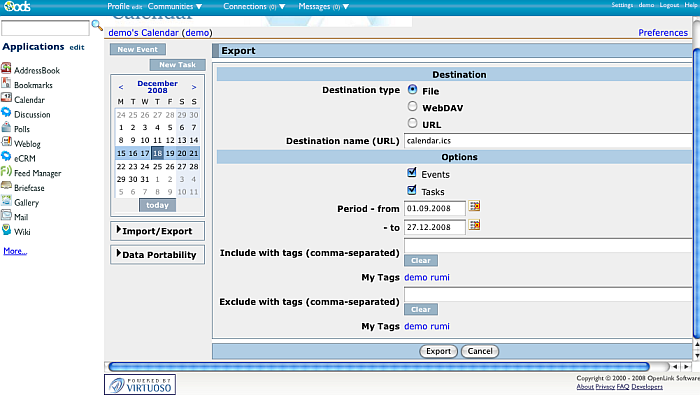Open the Communities dropdown menu

[177, 6]
